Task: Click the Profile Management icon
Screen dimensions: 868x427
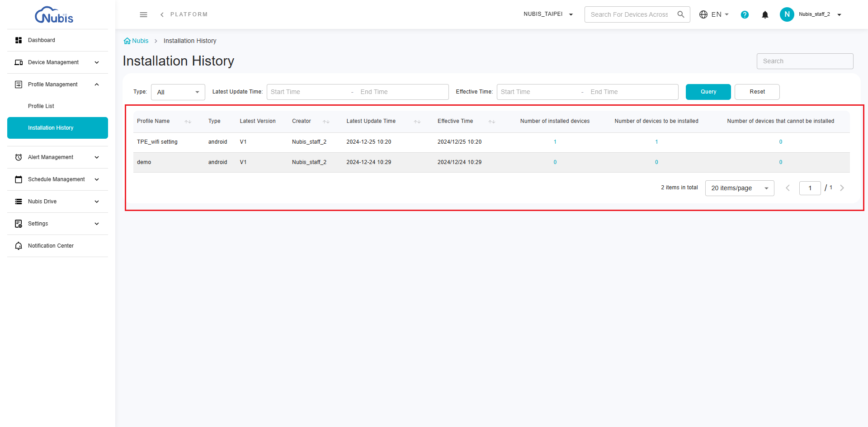Action: pyautogui.click(x=19, y=84)
